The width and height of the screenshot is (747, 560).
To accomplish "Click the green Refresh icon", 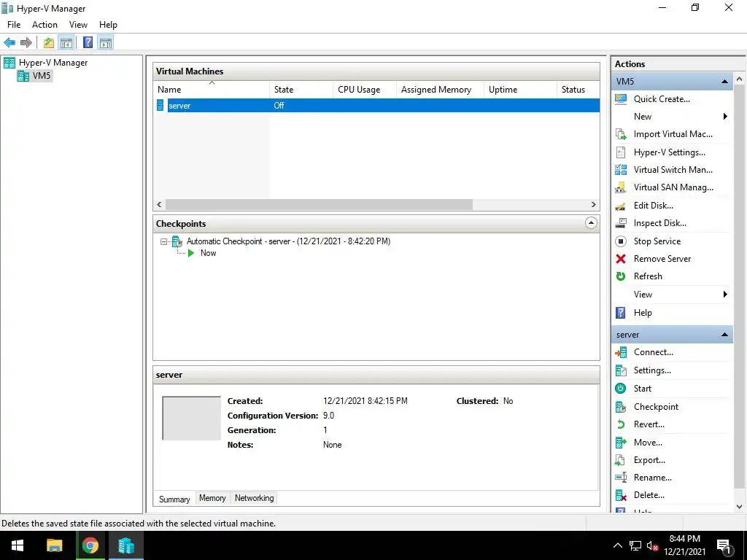I will pyautogui.click(x=621, y=276).
